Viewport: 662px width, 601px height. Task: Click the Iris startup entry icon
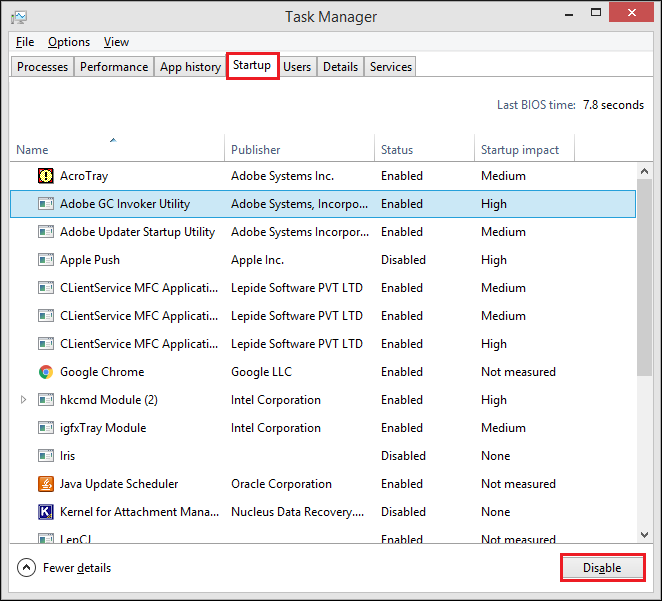coord(46,456)
